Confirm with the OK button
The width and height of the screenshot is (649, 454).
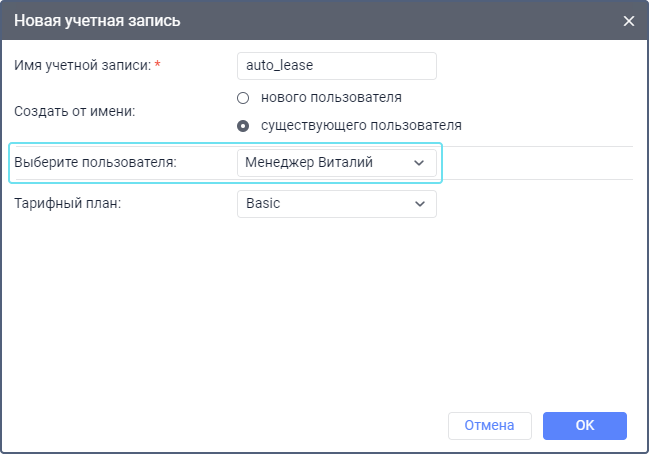tap(585, 425)
